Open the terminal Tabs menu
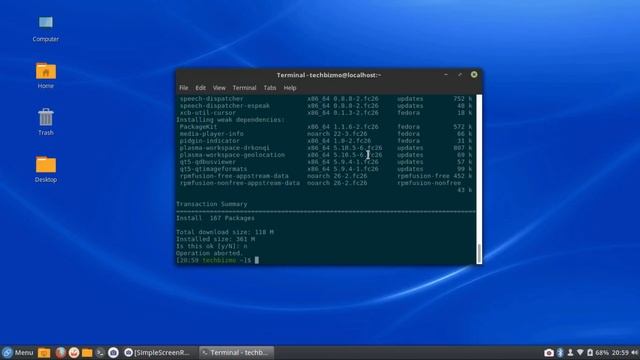 (x=270, y=88)
